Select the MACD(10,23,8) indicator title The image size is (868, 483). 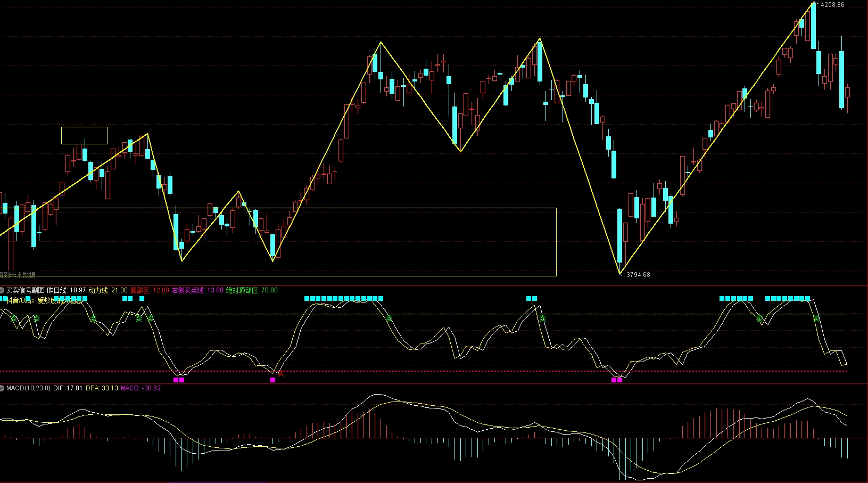point(28,388)
